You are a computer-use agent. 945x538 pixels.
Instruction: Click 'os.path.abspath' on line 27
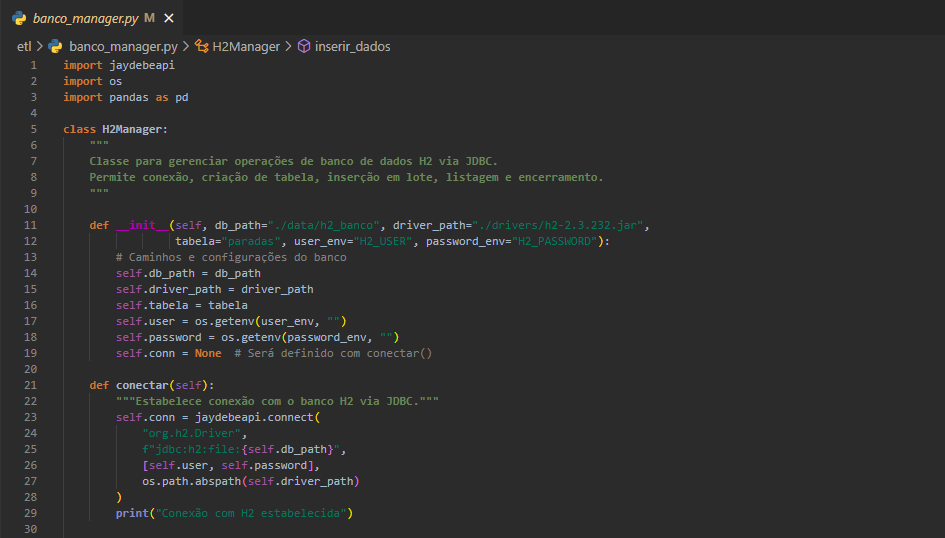coord(192,481)
